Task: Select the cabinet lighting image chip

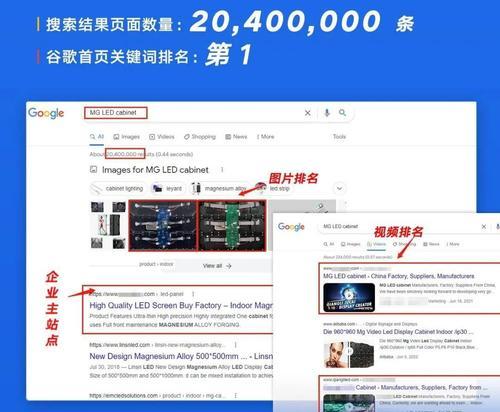Action: [117, 189]
